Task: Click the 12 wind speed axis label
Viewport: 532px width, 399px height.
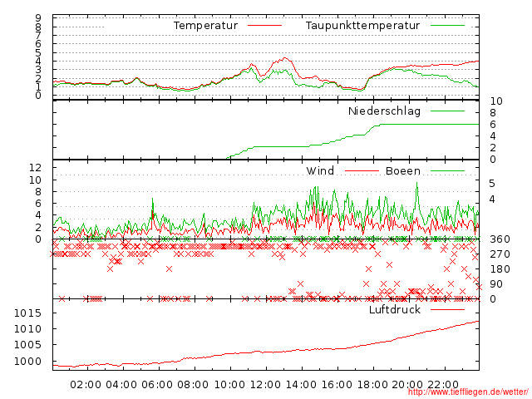Action: click(x=35, y=167)
